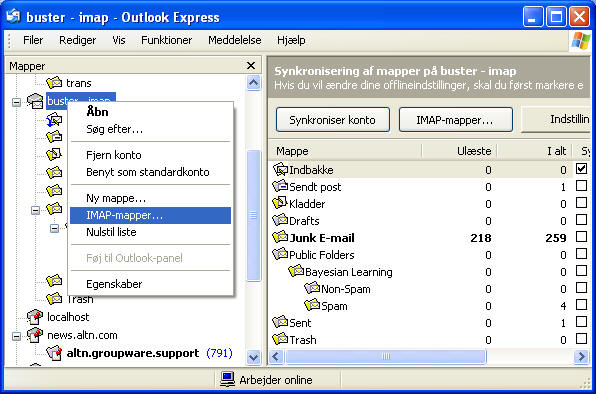Click the folder tree vertical scrollbar thumb
The width and height of the screenshot is (596, 394).
click(254, 215)
